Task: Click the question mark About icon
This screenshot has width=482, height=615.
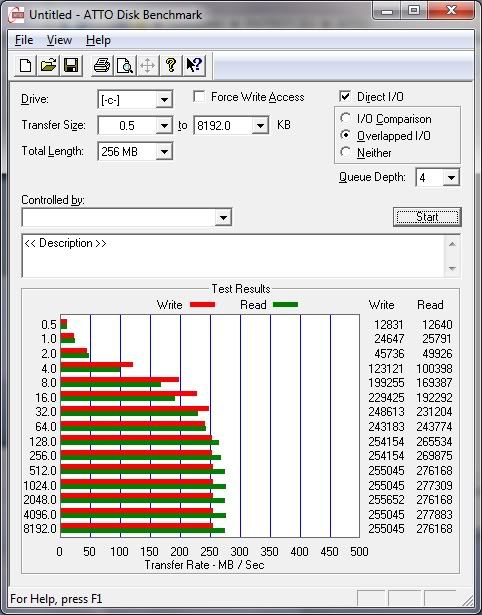Action: coord(171,65)
